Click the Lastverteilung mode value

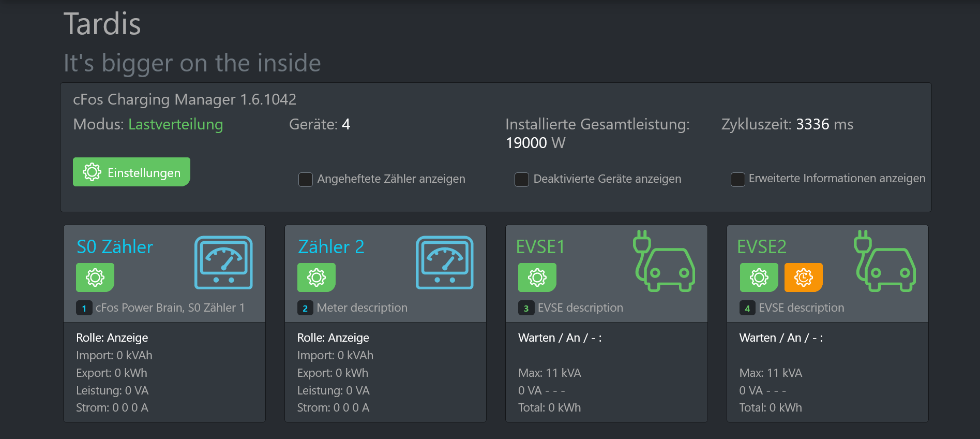coord(176,125)
